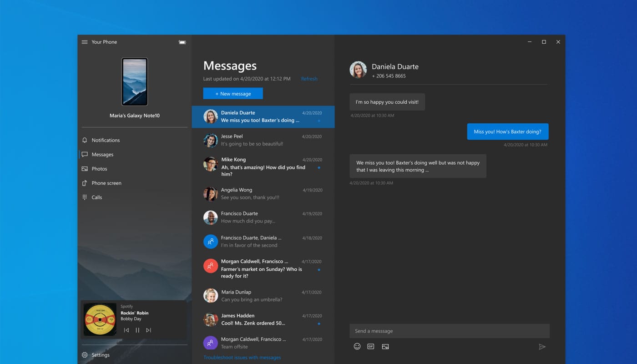Click red group avatar icon

point(210,265)
